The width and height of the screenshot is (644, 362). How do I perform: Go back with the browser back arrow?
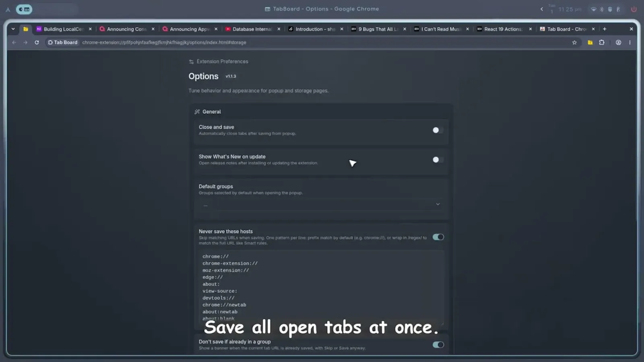14,42
